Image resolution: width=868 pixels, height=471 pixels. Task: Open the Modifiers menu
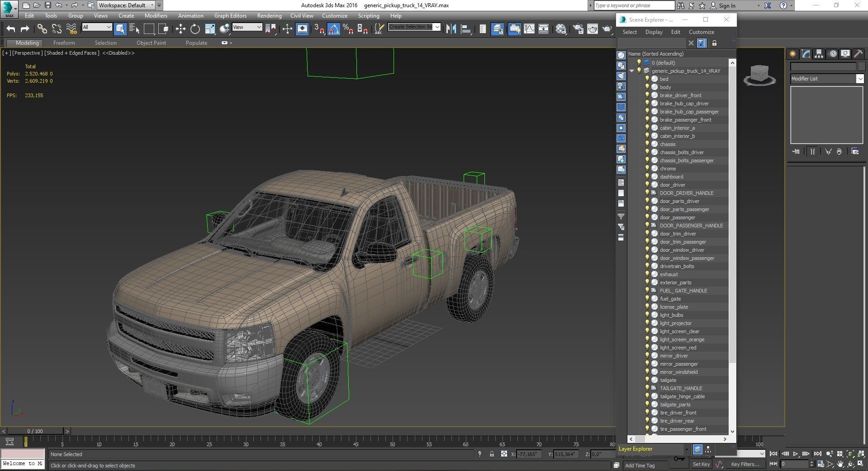(x=156, y=16)
